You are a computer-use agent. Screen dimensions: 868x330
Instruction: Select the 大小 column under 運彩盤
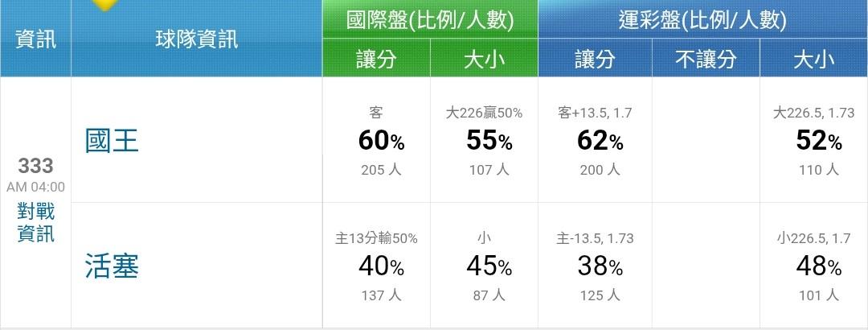pyautogui.click(x=813, y=59)
